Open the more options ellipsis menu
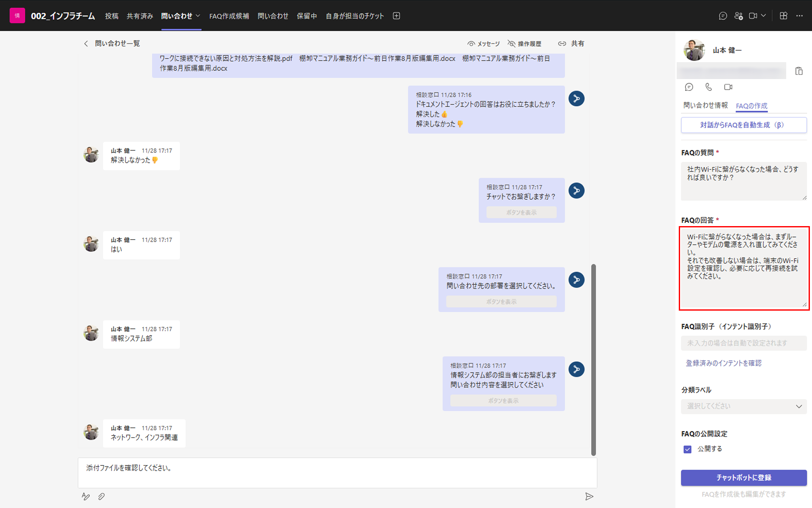This screenshot has height=508, width=812. coord(799,16)
